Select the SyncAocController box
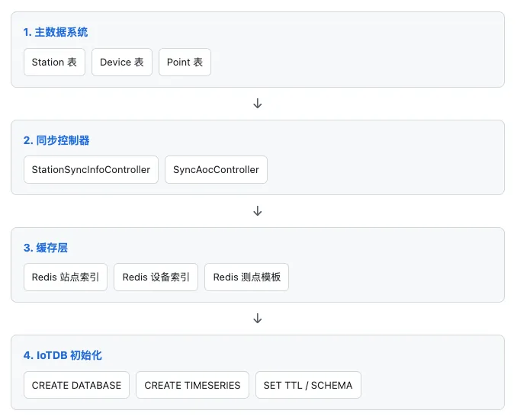This screenshot has height=420, width=517. (x=216, y=170)
